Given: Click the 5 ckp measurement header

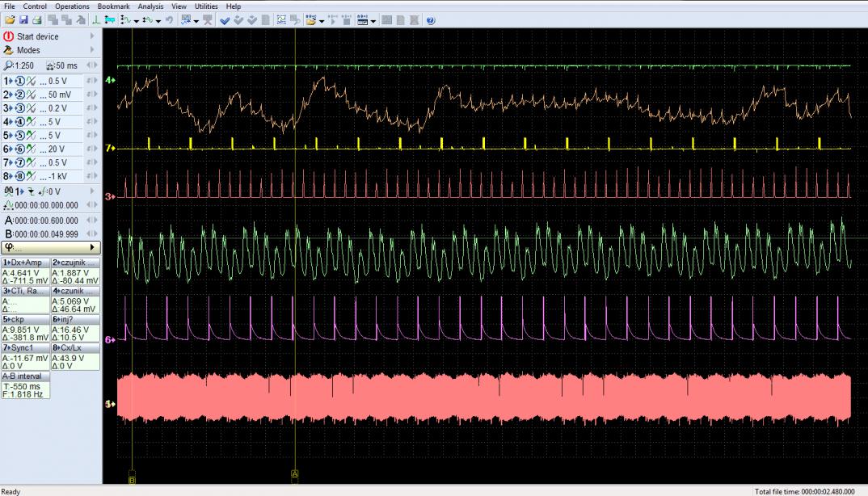Looking at the screenshot, I should 25,319.
